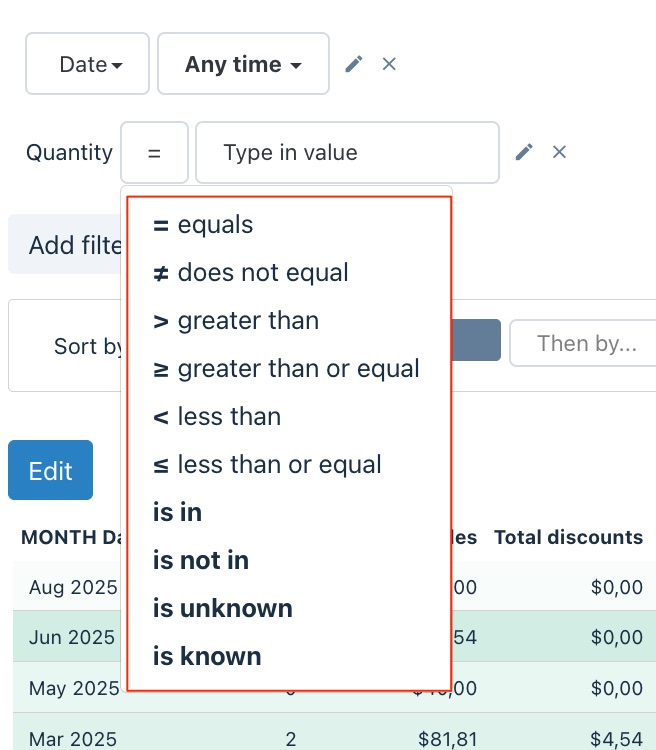The image size is (656, 750).
Task: Choose less than or equal option
Action: pos(267,465)
